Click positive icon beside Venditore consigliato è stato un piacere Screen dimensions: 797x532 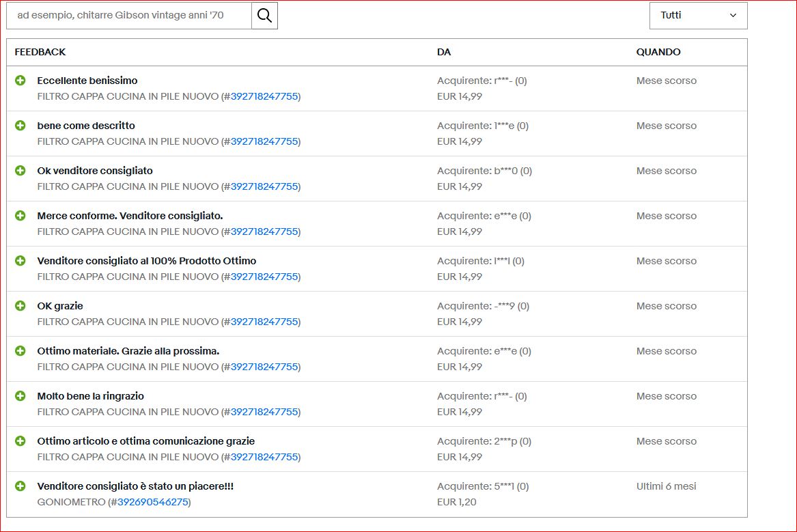[20, 486]
